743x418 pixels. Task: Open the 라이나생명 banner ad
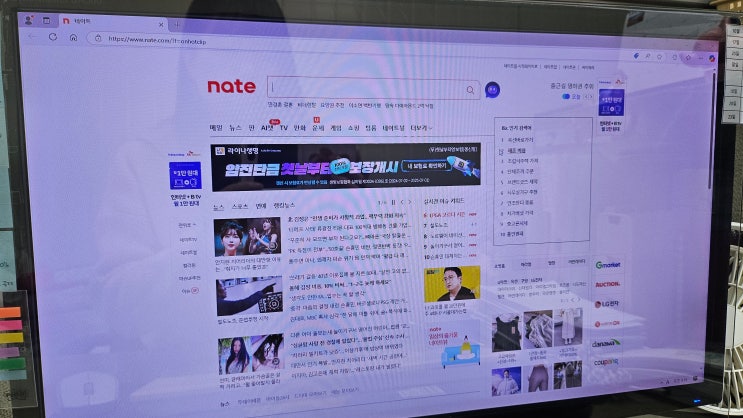click(345, 167)
